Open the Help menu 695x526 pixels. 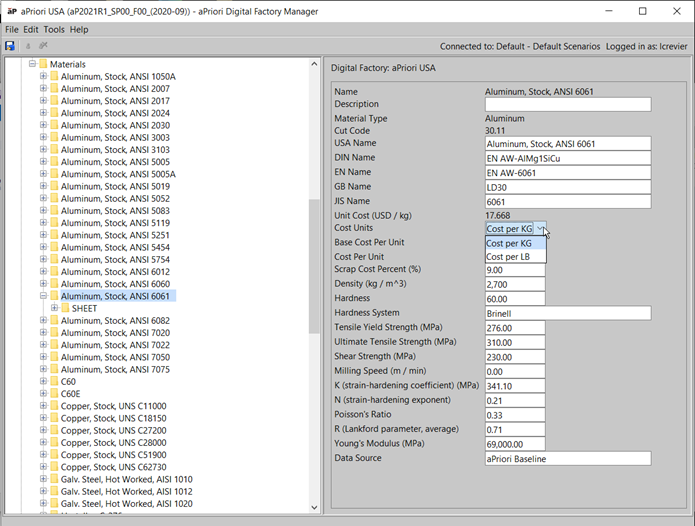click(79, 30)
